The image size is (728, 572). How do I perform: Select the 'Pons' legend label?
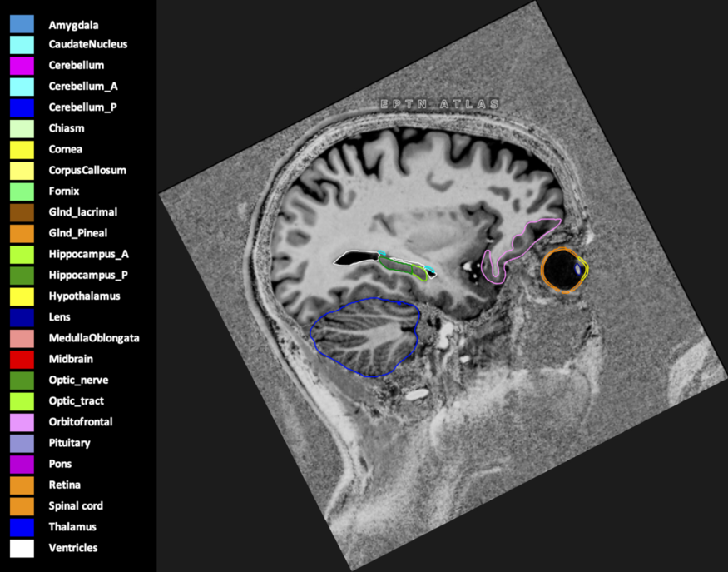click(61, 464)
